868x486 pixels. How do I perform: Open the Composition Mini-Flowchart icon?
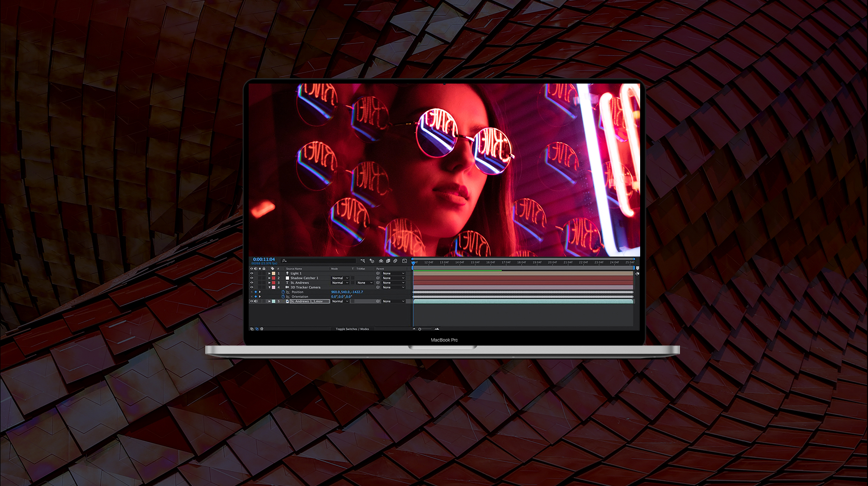point(363,261)
